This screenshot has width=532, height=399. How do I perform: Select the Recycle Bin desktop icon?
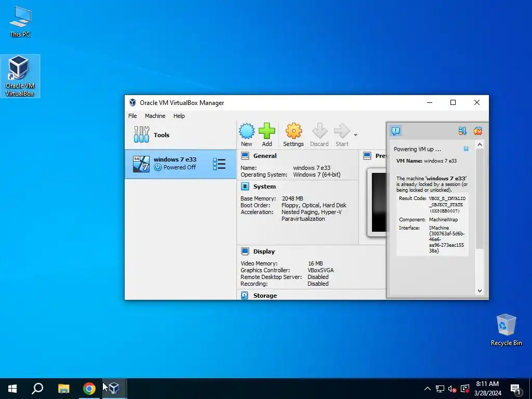point(506,330)
